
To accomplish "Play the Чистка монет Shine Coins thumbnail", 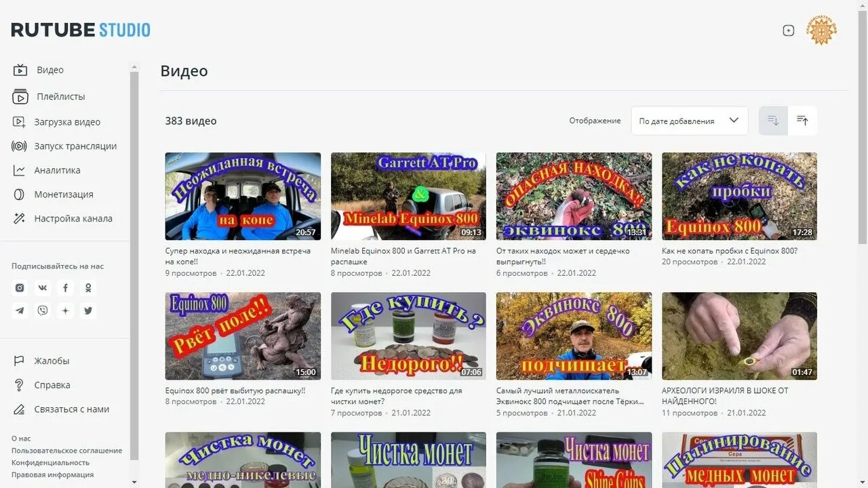I will coord(574,460).
